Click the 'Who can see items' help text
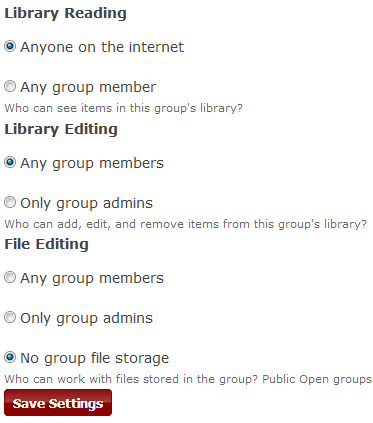This screenshot has height=423, width=373. 124,108
